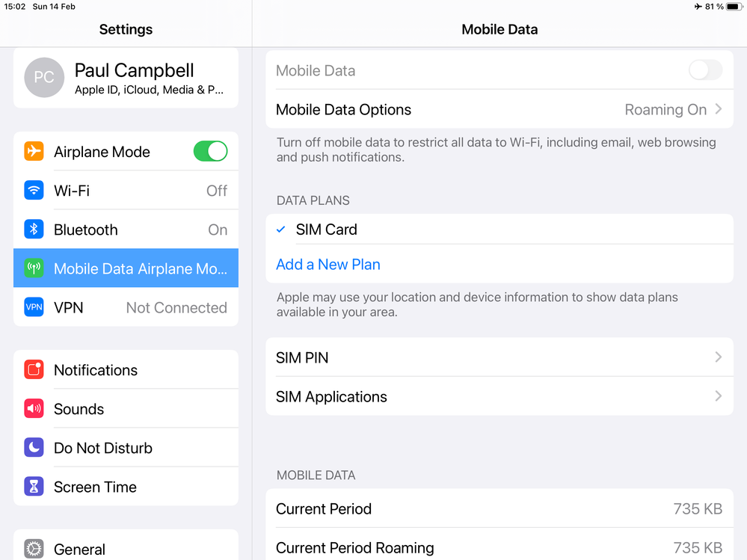747x560 pixels.
Task: Select the SIM Card data plan
Action: tap(327, 230)
